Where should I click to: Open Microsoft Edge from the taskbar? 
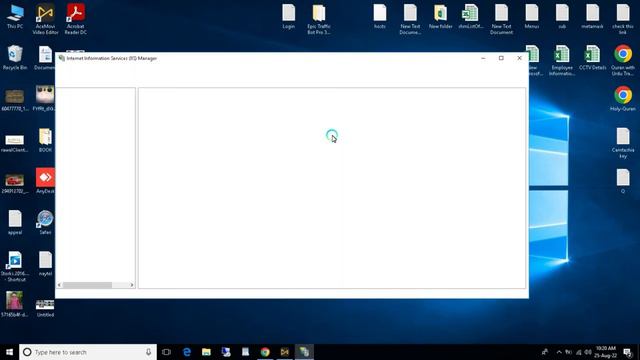pos(187,352)
